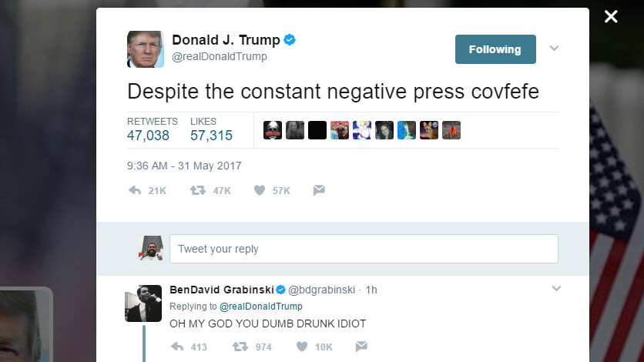
Task: Select the skull avatar among the likers
Action: [x=273, y=130]
